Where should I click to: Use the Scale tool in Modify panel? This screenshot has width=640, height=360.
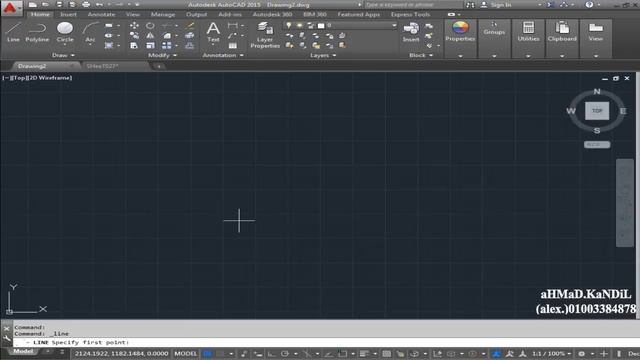(150, 46)
